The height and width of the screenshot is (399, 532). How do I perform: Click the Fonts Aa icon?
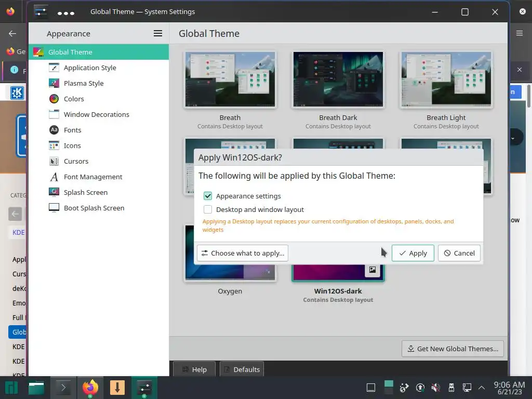54,130
